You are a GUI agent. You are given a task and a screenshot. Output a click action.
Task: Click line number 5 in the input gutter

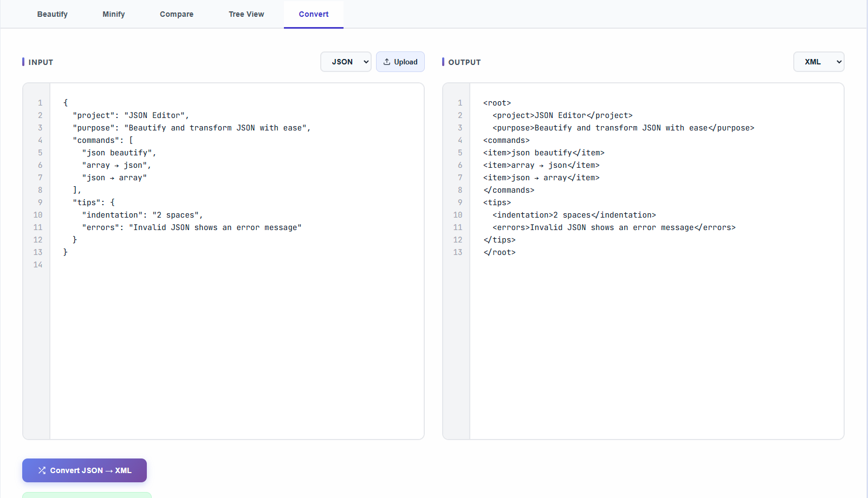tap(40, 153)
